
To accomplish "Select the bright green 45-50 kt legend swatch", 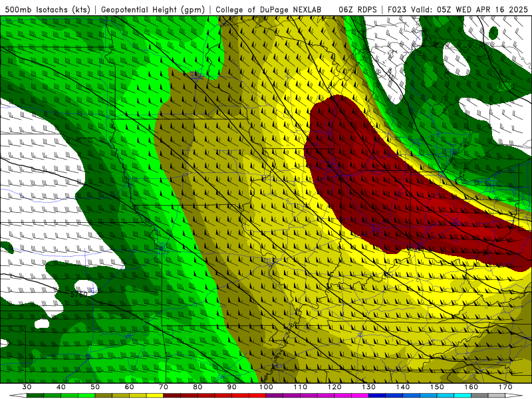I will (x=86, y=395).
